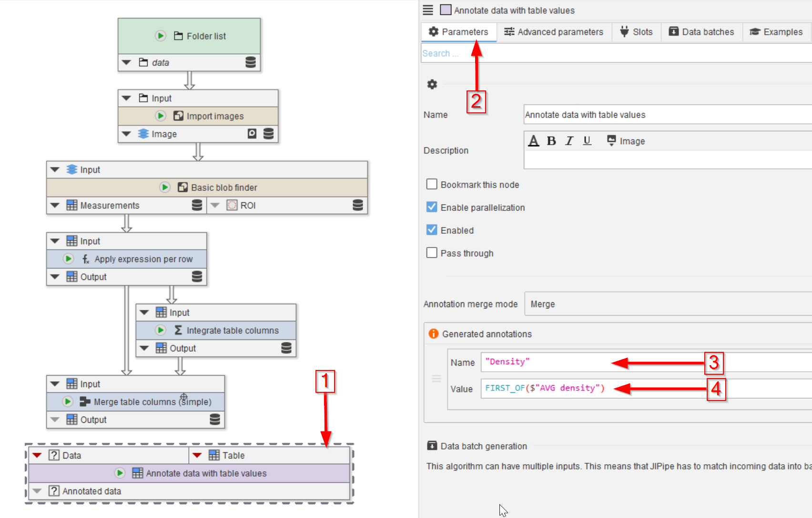Select the Annotate data with table values node
The height and width of the screenshot is (518, 812).
[206, 473]
